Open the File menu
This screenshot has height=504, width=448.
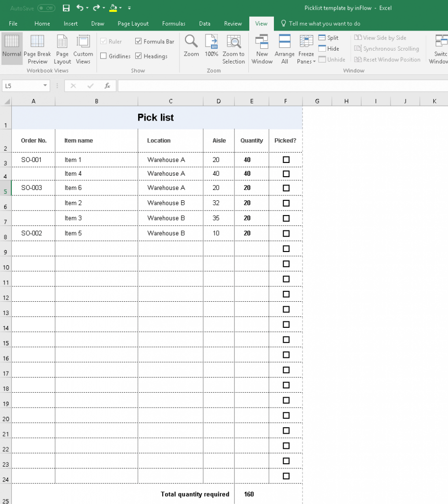pyautogui.click(x=13, y=23)
